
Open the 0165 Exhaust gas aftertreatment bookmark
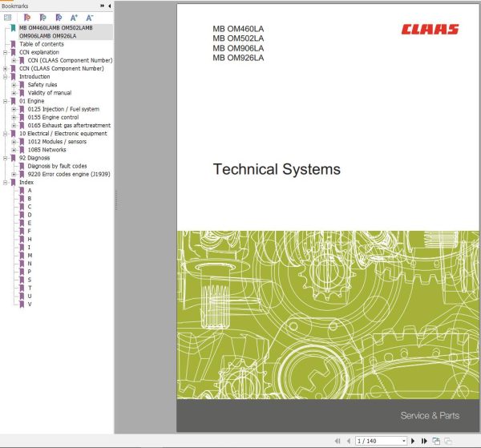pyautogui.click(x=69, y=125)
